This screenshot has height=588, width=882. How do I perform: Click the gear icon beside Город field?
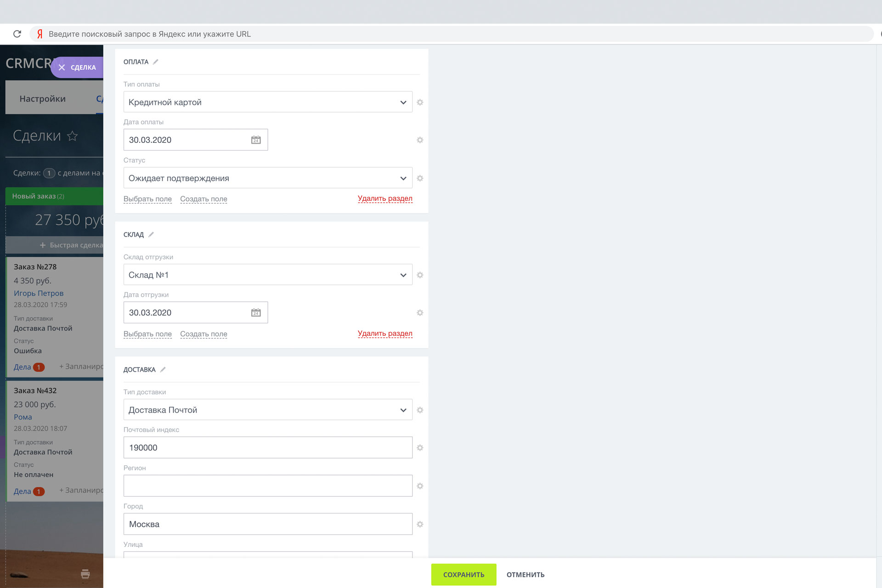click(420, 524)
